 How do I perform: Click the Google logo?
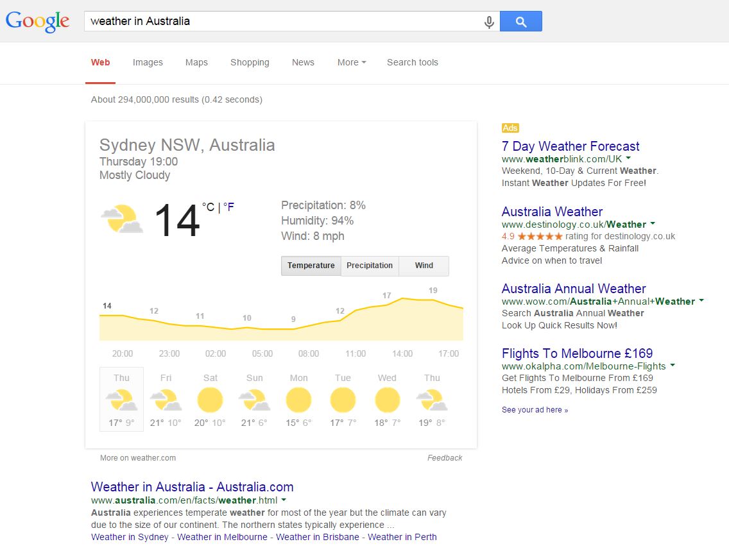(38, 21)
